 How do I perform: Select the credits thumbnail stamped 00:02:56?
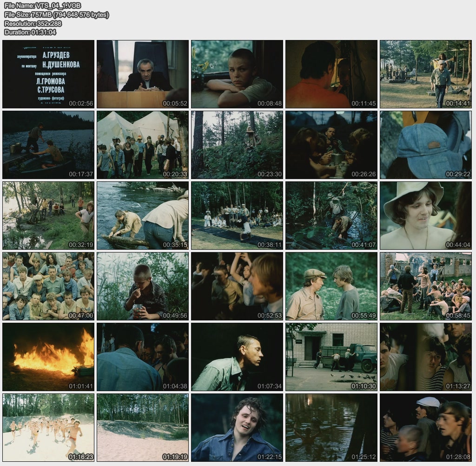(x=48, y=74)
